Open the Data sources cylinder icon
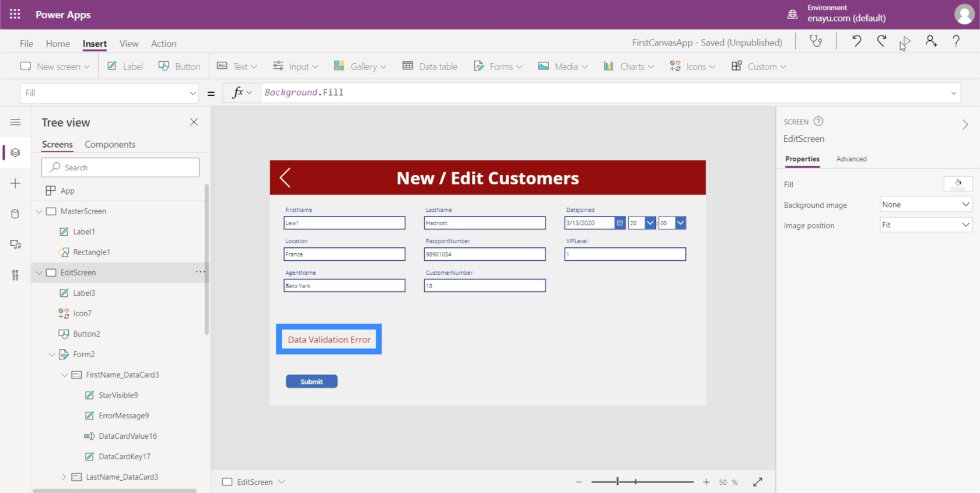This screenshot has height=493, width=980. pos(15,214)
